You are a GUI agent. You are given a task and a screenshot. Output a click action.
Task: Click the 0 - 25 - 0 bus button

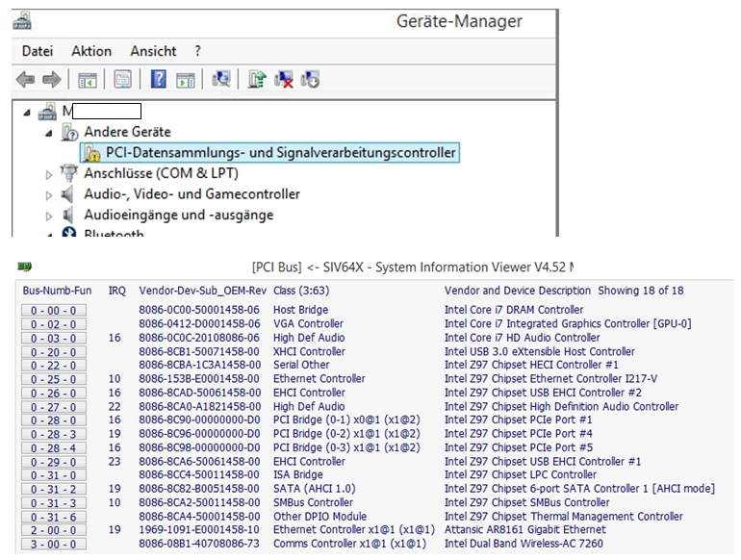(53, 379)
